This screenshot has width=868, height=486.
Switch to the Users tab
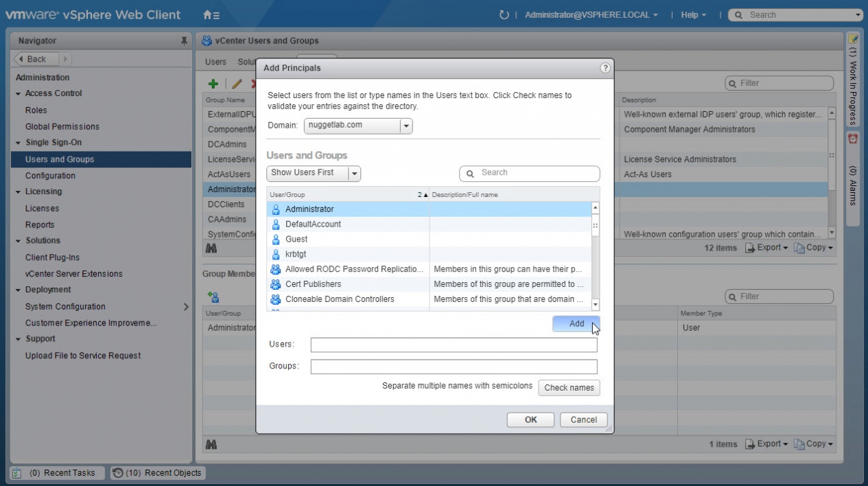pyautogui.click(x=215, y=62)
